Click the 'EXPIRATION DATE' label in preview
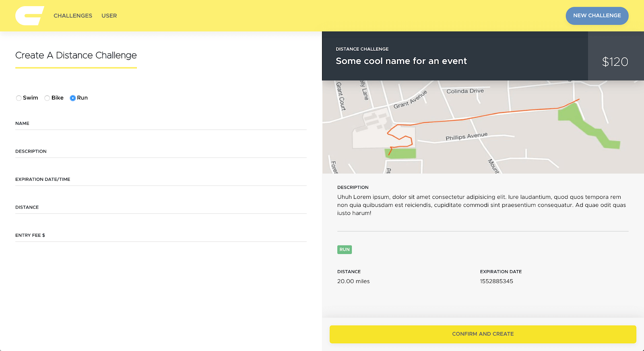644x351 pixels. pyautogui.click(x=501, y=272)
